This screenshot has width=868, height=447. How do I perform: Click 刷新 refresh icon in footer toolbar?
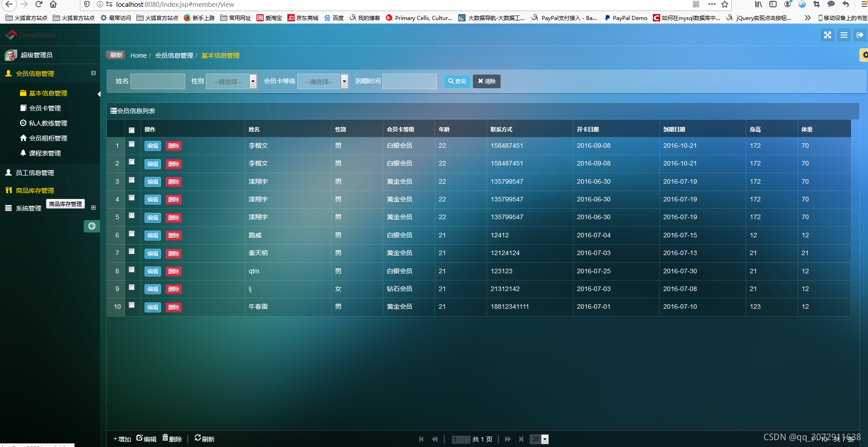(x=205, y=439)
